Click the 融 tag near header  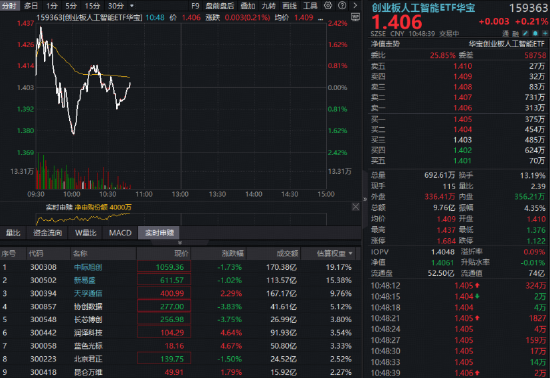515,34
